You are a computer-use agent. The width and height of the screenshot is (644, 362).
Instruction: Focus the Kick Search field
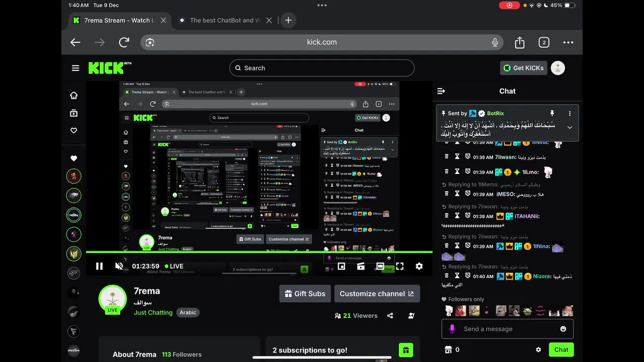click(322, 68)
